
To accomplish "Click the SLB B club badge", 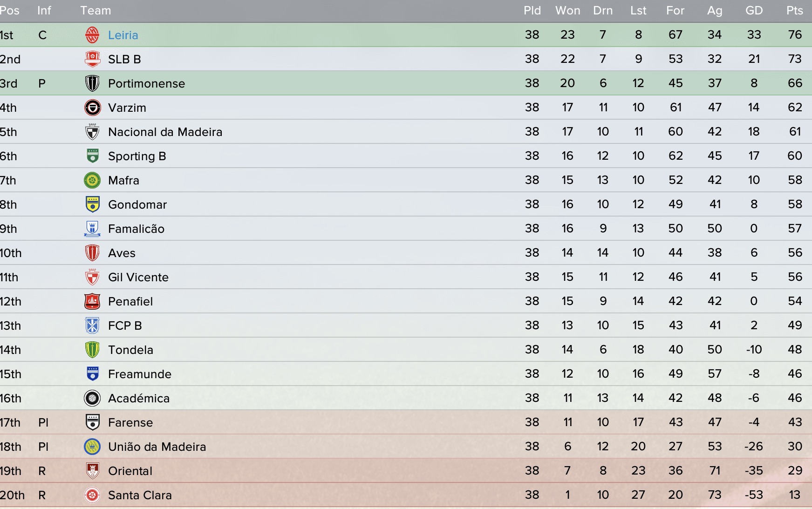I will point(92,59).
